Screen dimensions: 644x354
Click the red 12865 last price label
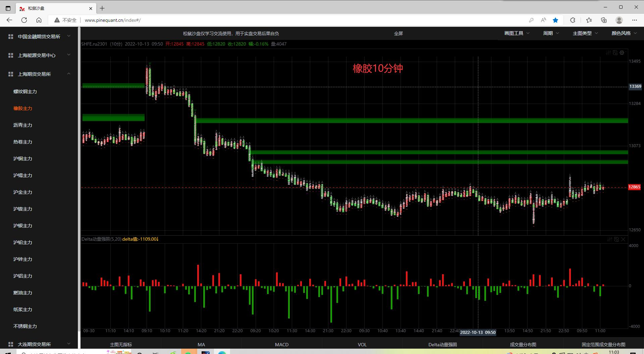coord(634,187)
